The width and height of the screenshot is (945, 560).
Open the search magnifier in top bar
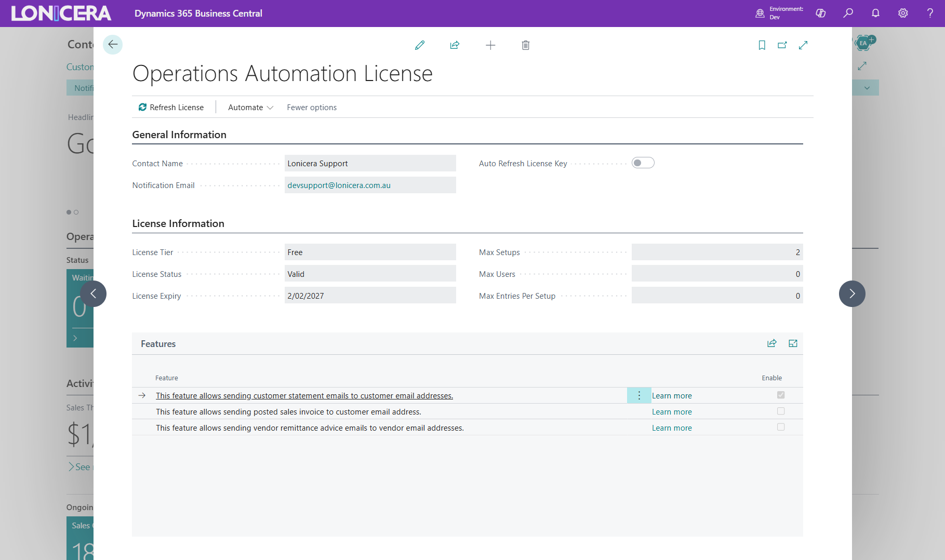click(x=848, y=13)
